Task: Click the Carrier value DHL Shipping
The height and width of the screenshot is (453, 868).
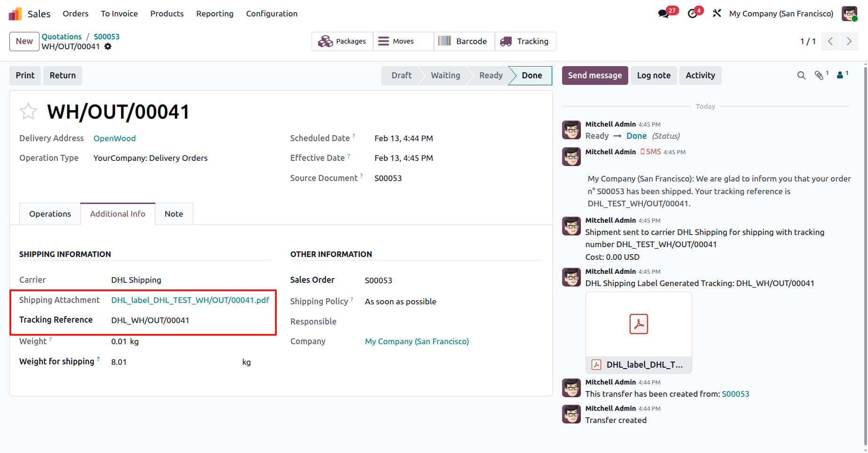Action: coord(136,280)
